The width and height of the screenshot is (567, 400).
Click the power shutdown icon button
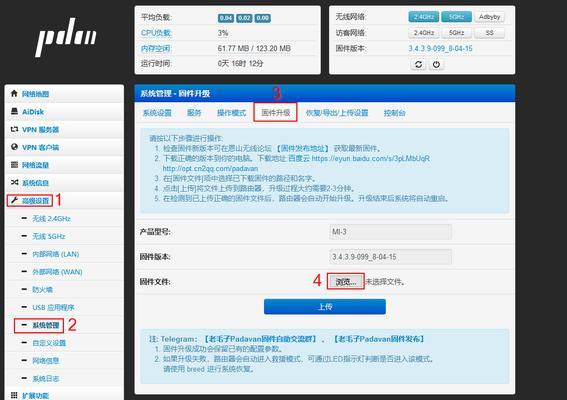coord(436,64)
